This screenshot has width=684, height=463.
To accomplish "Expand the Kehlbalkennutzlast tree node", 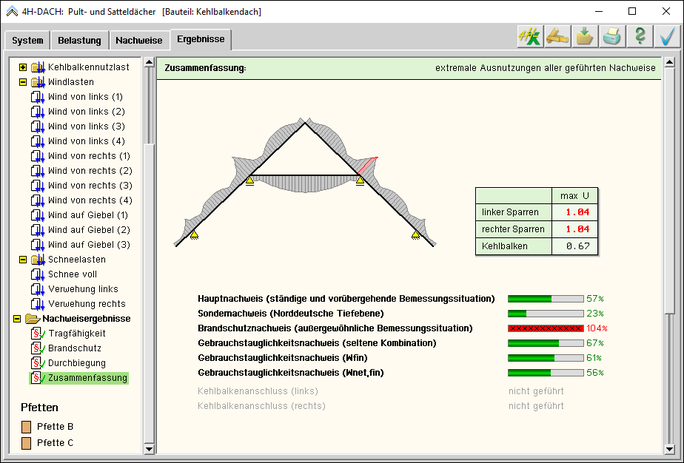I will [23, 67].
